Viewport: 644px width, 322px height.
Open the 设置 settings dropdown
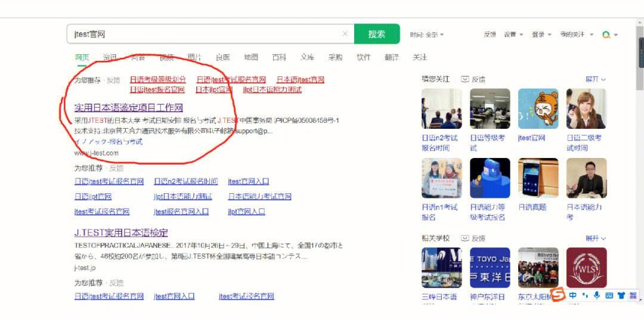coord(513,35)
